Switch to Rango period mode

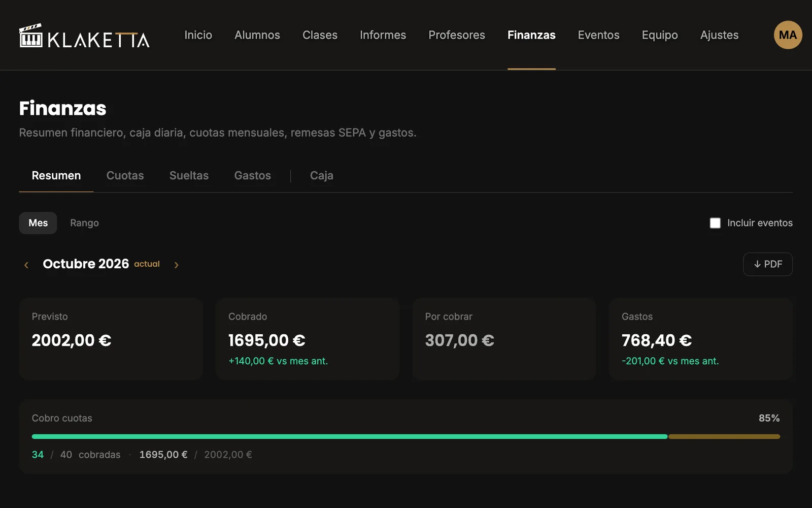pos(84,223)
